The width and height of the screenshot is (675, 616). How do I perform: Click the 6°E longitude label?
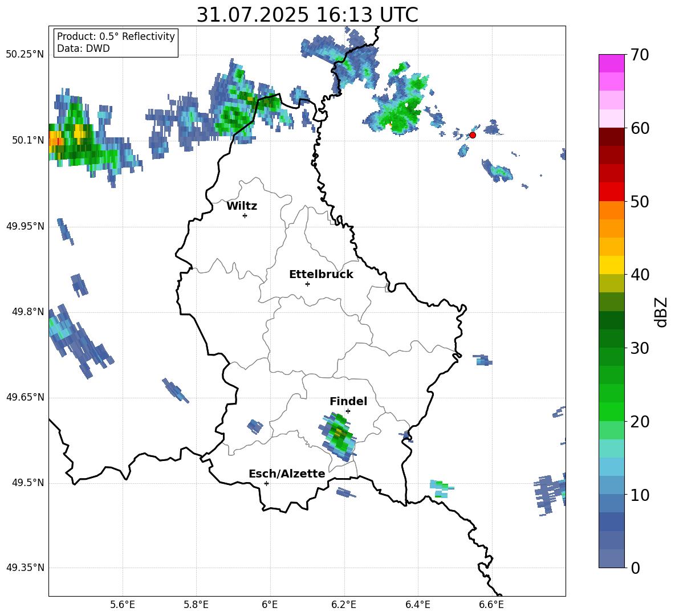pyautogui.click(x=270, y=605)
